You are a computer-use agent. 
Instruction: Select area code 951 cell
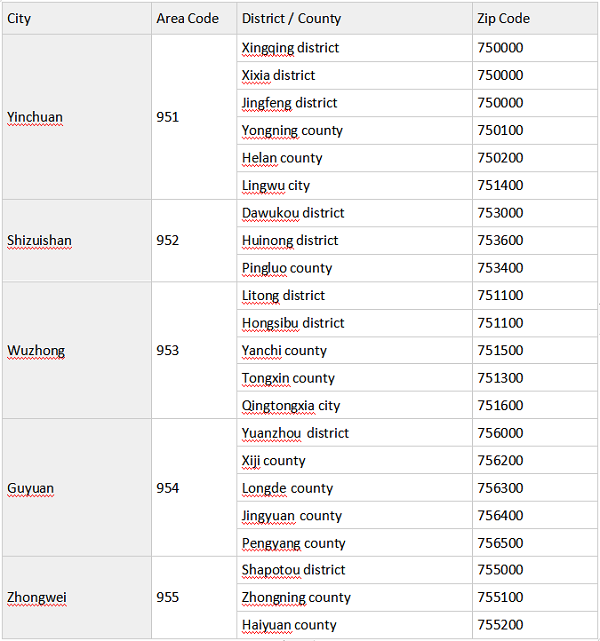pos(168,117)
